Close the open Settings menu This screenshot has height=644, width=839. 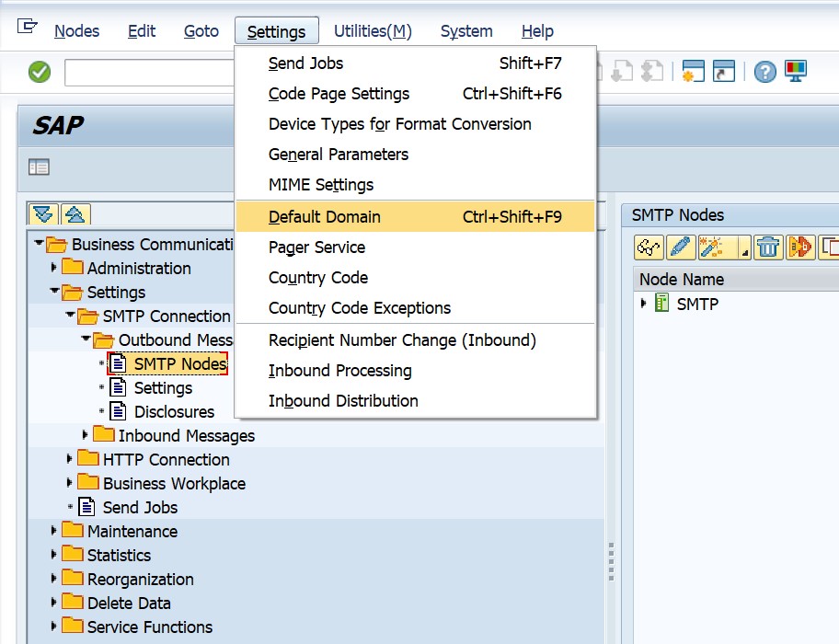[x=277, y=31]
